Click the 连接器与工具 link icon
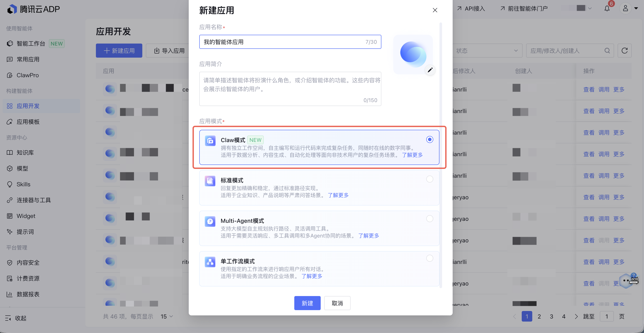This screenshot has height=333, width=644. tap(9, 200)
